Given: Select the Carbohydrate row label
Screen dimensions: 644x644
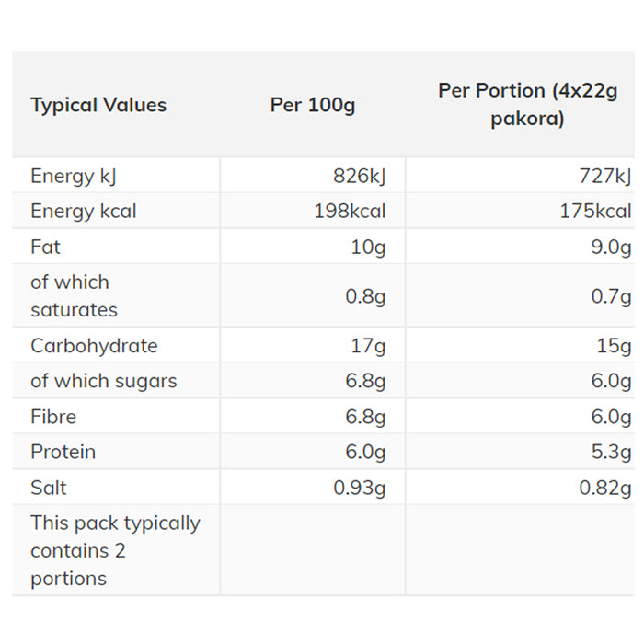Looking at the screenshot, I should click(94, 346).
